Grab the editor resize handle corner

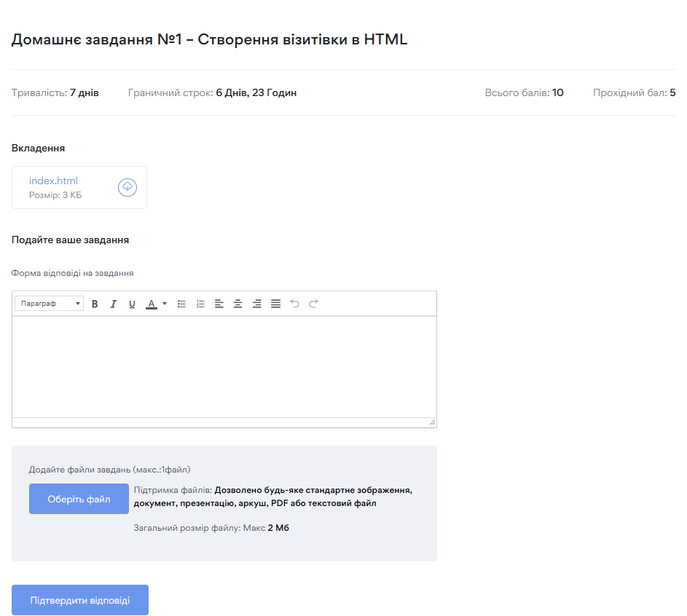(x=432, y=422)
